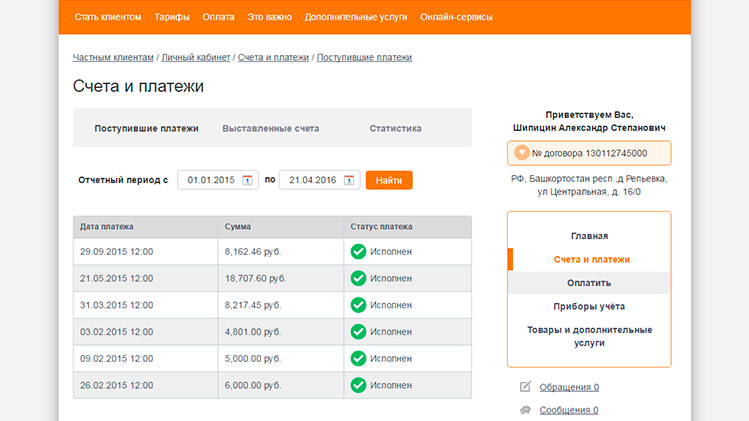Switch to Выставленные счета tab
This screenshot has height=421, width=749.
[271, 129]
